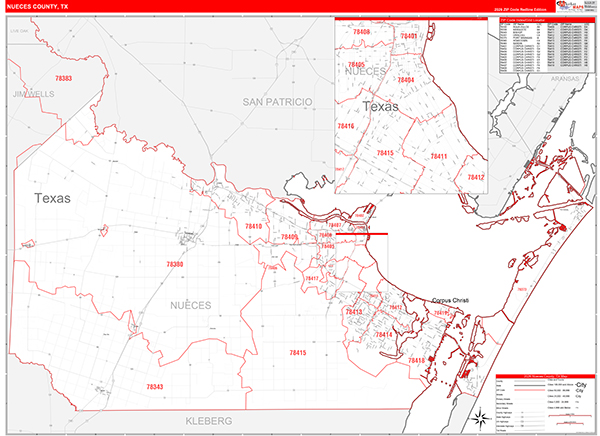Click the JIM WELLS county label
Screen dimensions: 600x436
click(x=34, y=94)
